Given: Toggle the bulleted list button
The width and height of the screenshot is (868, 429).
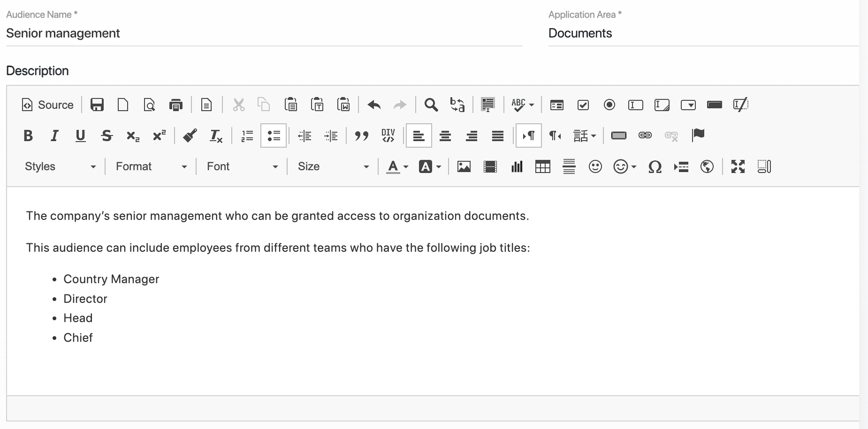Looking at the screenshot, I should pos(273,136).
